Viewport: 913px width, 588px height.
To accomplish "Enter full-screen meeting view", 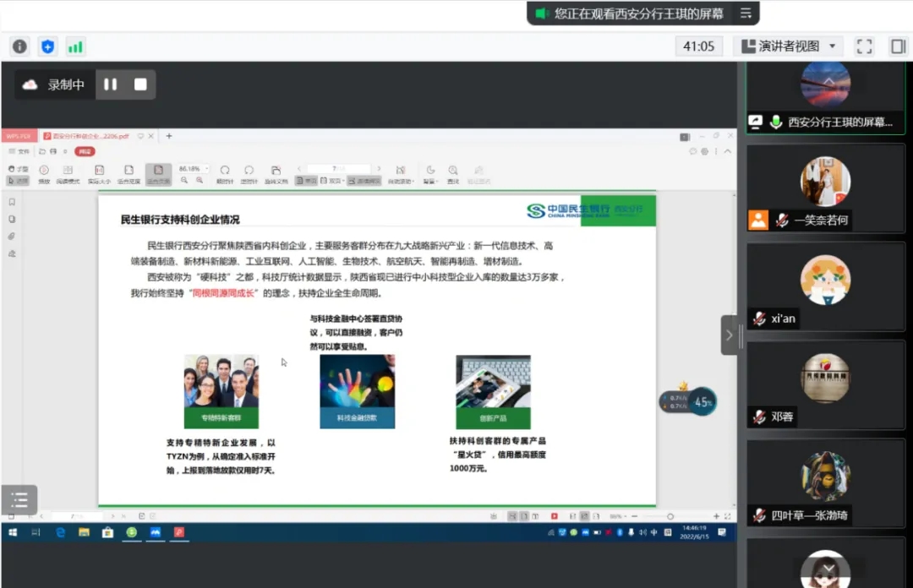I will (x=864, y=46).
